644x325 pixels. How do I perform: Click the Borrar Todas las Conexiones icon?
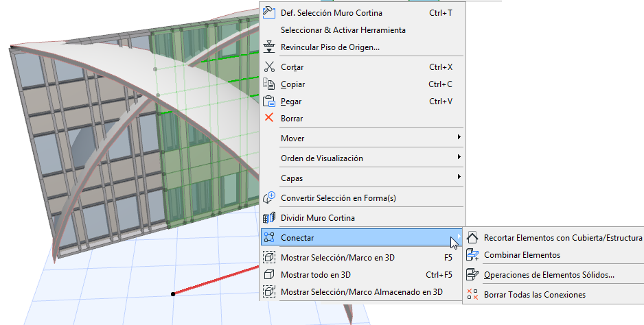pyautogui.click(x=472, y=294)
